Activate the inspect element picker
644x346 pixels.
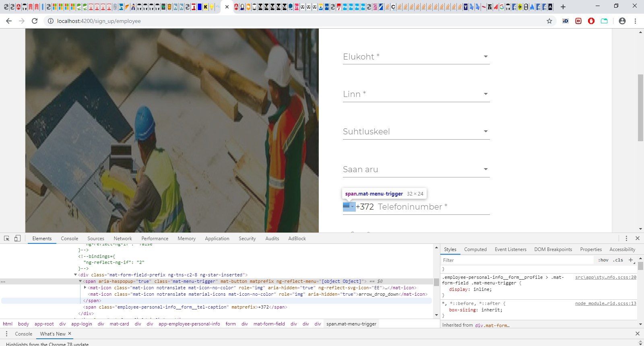click(x=7, y=238)
